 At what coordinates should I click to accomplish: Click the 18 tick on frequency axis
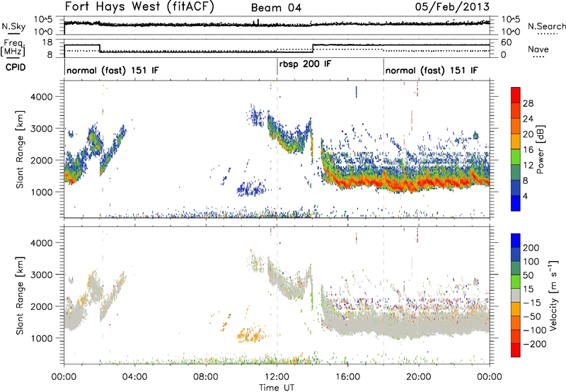pyautogui.click(x=47, y=42)
